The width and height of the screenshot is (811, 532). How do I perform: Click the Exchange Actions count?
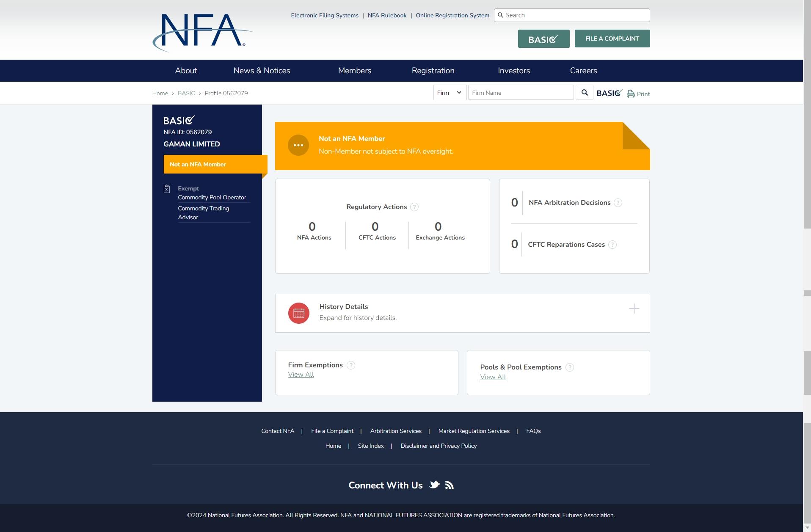click(438, 227)
